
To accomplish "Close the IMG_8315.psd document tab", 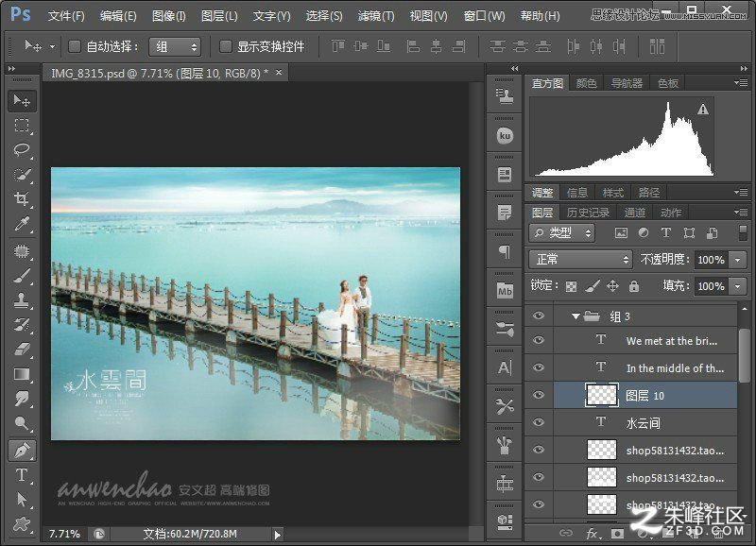I will [279, 73].
